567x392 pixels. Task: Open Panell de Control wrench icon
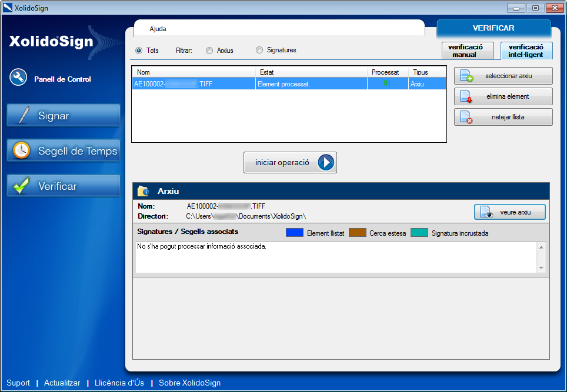tap(18, 78)
